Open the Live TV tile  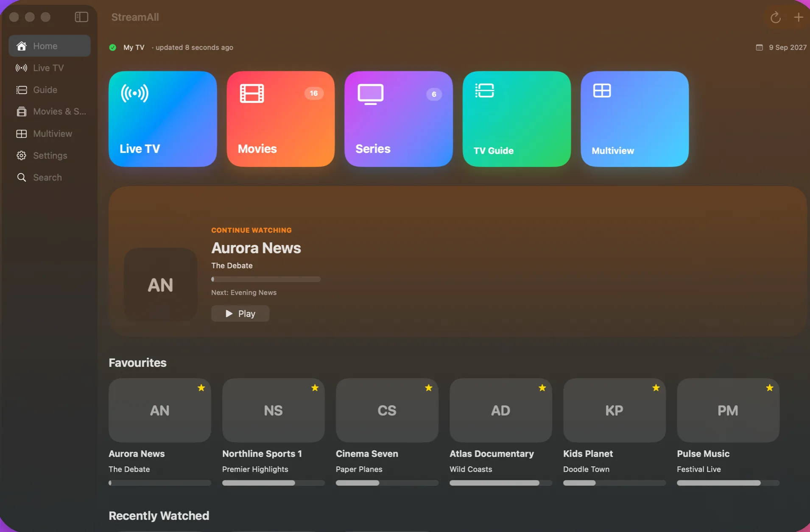163,119
